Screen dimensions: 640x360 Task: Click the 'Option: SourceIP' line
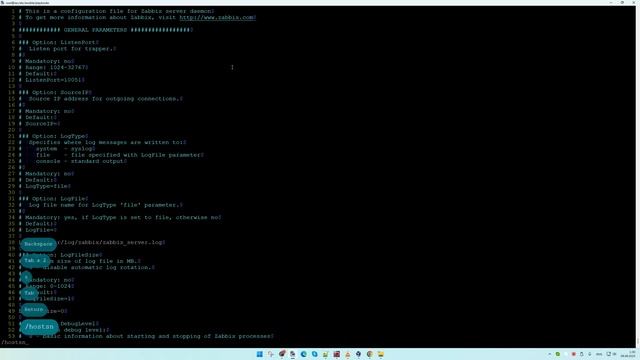pos(55,93)
